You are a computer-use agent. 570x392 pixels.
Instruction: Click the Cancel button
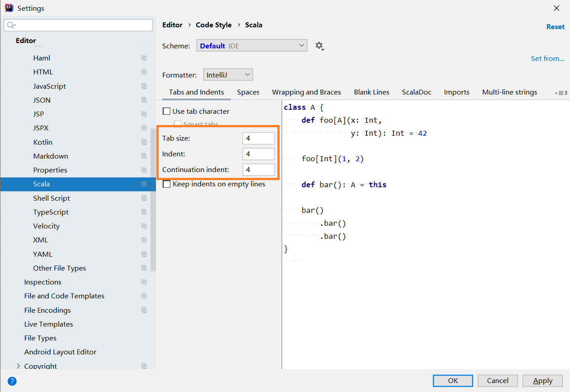[x=498, y=380]
